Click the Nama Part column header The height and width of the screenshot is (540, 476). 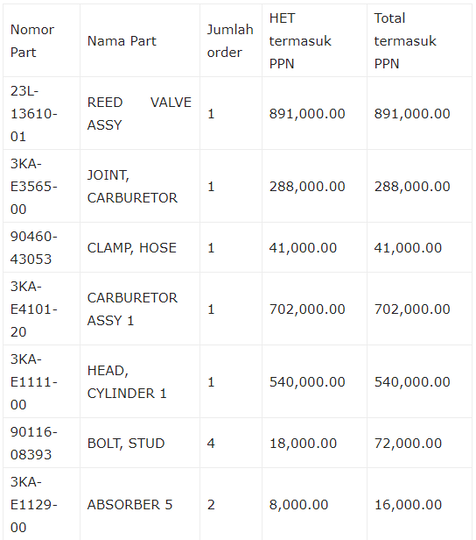pyautogui.click(x=122, y=41)
